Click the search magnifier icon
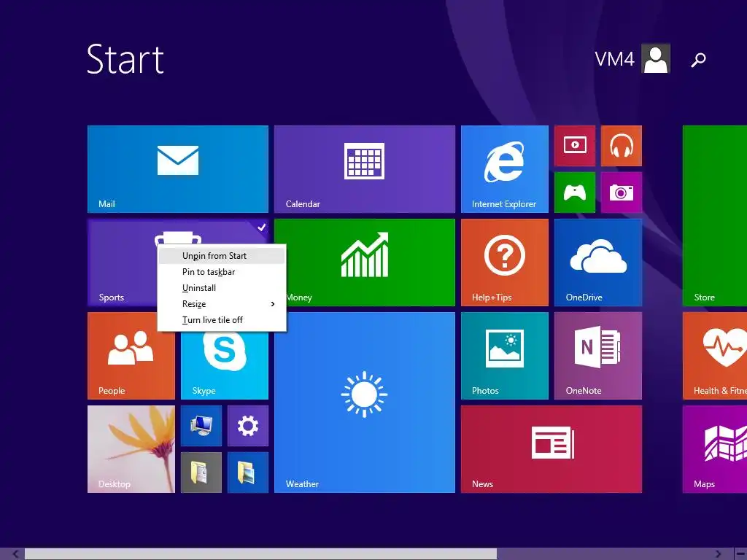This screenshot has width=747, height=560. [698, 60]
